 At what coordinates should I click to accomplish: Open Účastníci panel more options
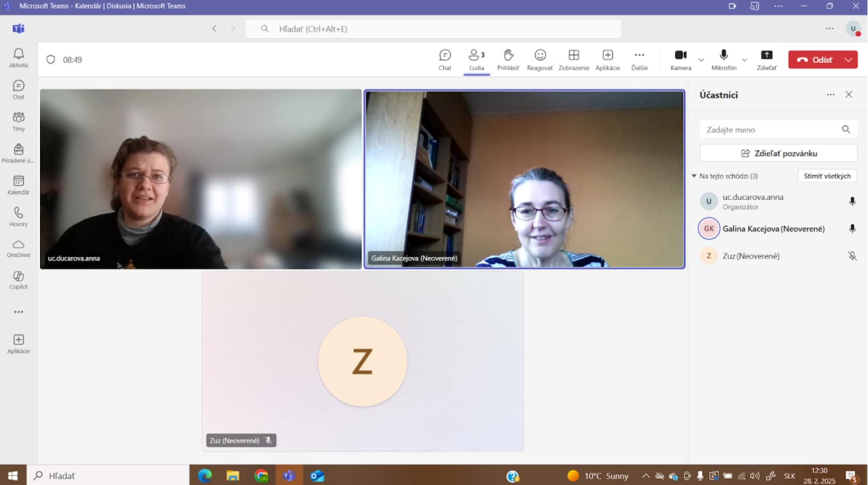click(x=831, y=95)
